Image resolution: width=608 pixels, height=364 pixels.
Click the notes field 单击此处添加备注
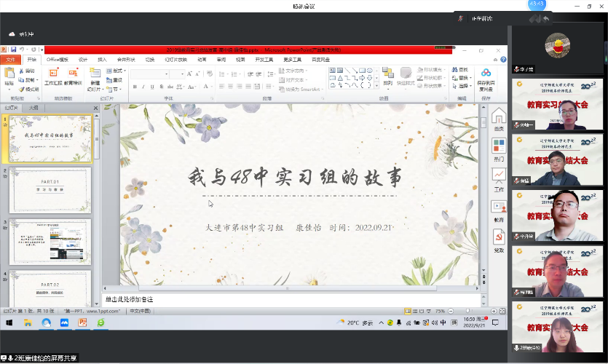tap(291, 299)
